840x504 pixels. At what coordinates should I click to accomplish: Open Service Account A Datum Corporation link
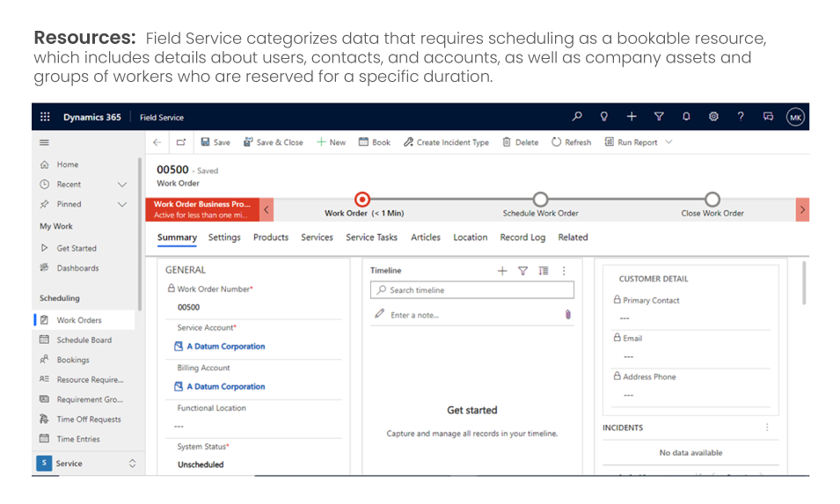click(x=225, y=347)
